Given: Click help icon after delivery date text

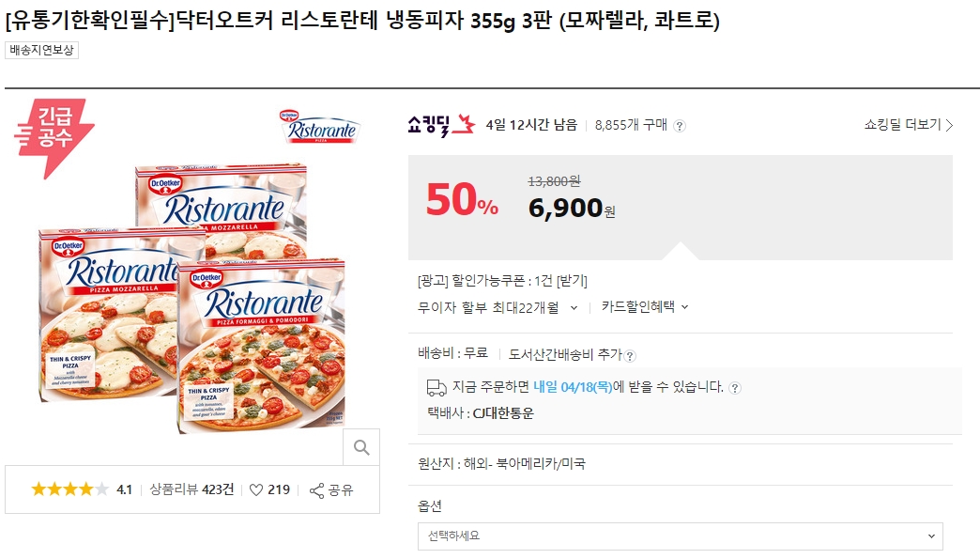Looking at the screenshot, I should pyautogui.click(x=735, y=387).
